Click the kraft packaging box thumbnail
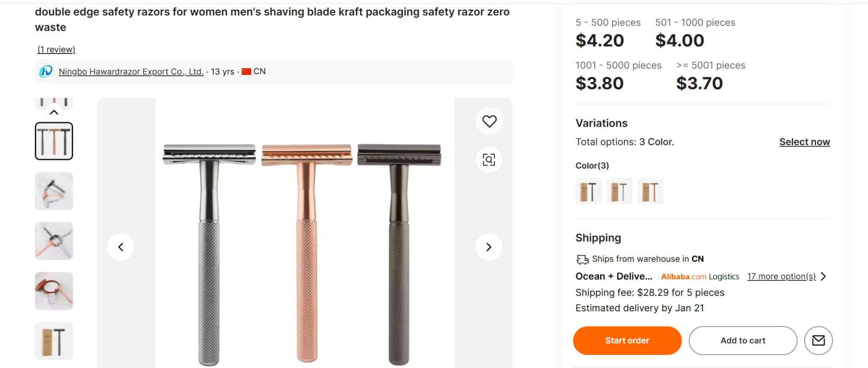868x368 pixels. [x=53, y=340]
